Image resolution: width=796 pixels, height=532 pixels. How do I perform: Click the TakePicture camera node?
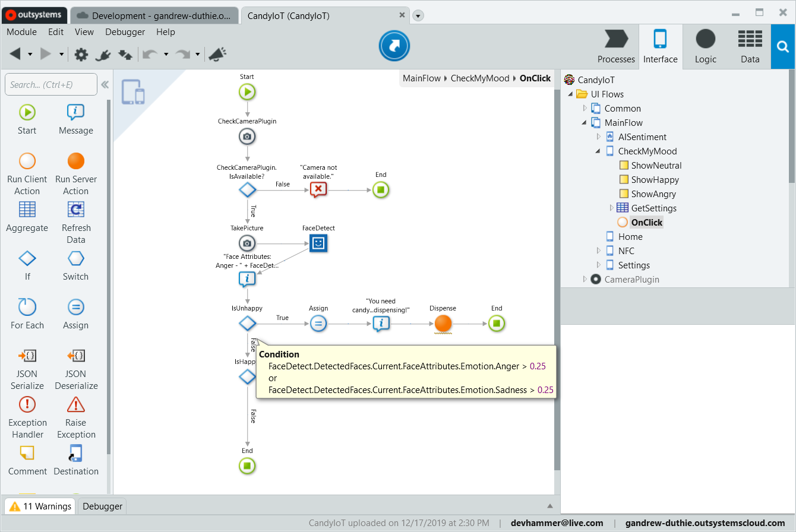tap(247, 243)
